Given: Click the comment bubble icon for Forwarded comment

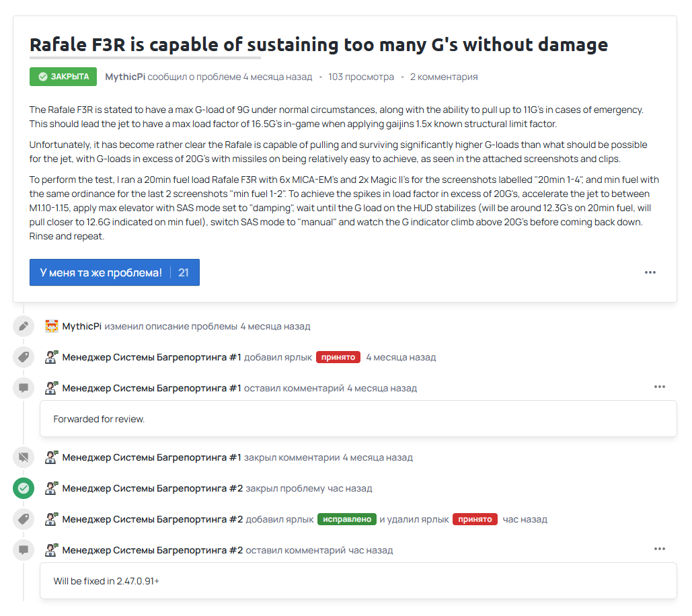Looking at the screenshot, I should (24, 388).
